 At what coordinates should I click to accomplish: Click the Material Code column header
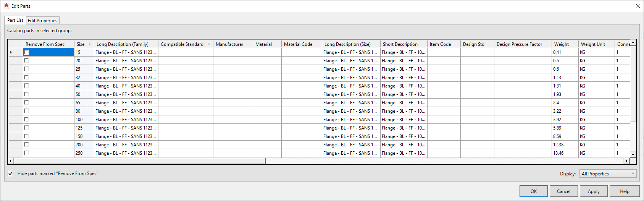click(x=302, y=44)
